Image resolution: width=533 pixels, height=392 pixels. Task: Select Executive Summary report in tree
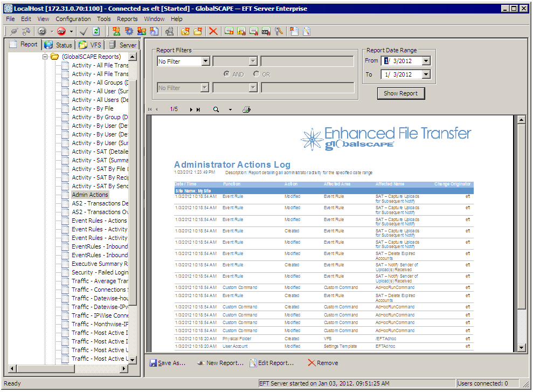(x=100, y=264)
